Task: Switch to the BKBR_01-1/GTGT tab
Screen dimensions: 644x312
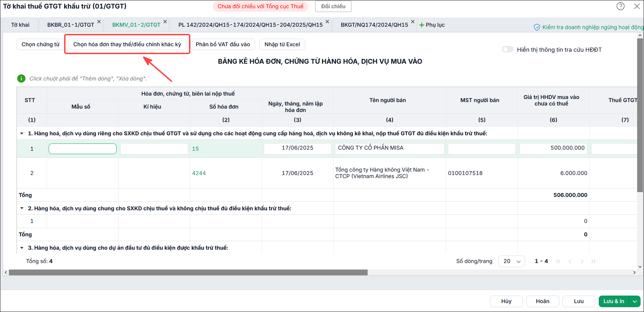Action: coord(71,25)
